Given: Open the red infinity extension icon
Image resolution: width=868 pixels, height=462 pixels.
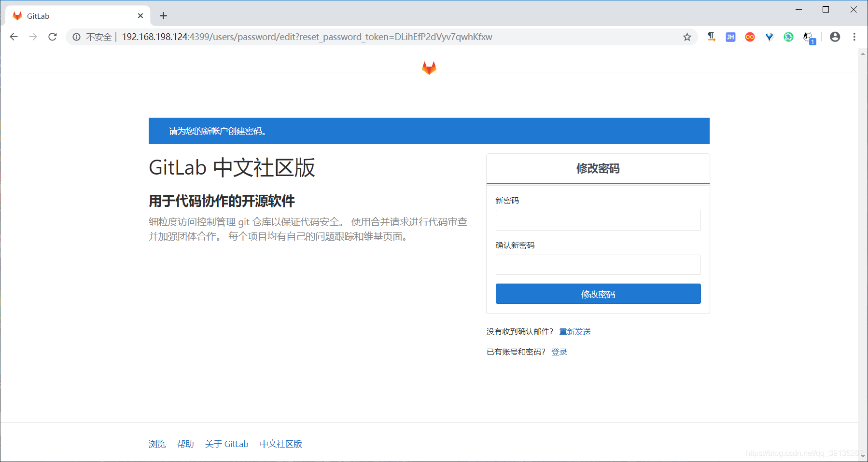Looking at the screenshot, I should click(750, 37).
